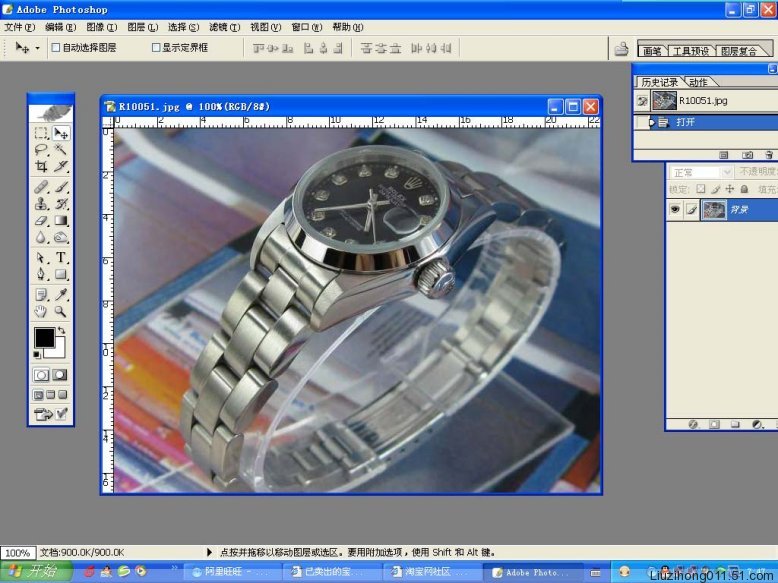Open the 滤镜(T) menu
The height and width of the screenshot is (583, 778).
(x=224, y=27)
